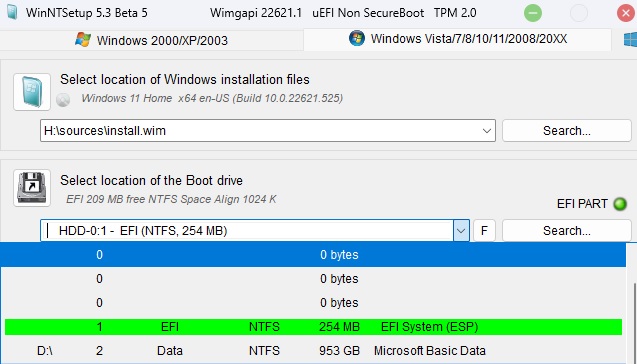The image size is (637, 364).
Task: Click the Windows Vista orb icon on tab
Action: [x=357, y=39]
